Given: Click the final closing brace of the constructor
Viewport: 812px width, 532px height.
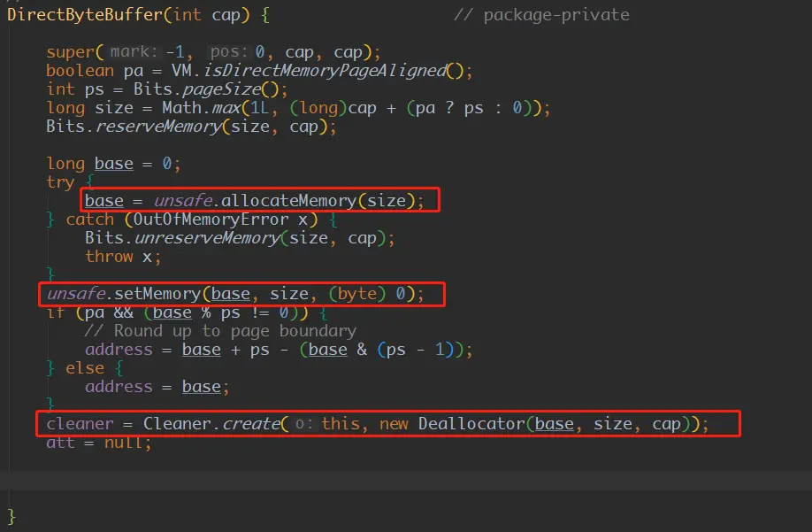Looking at the screenshot, I should pyautogui.click(x=11, y=517).
